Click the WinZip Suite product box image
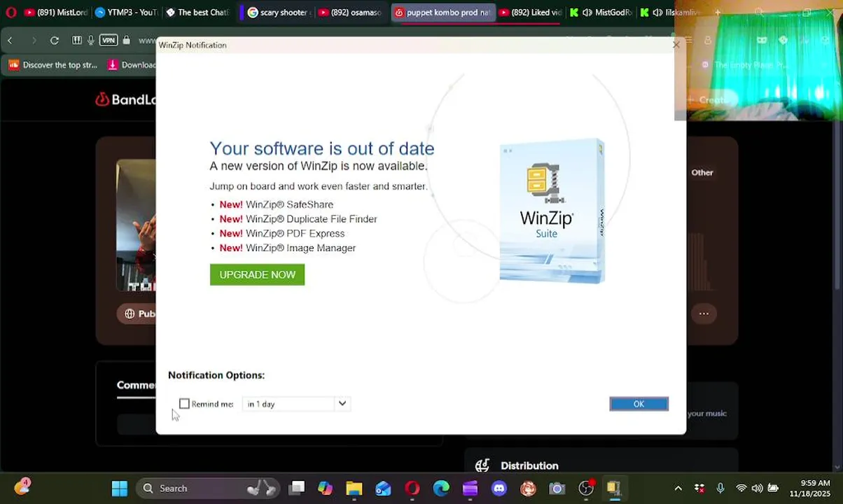The width and height of the screenshot is (843, 504). click(552, 211)
